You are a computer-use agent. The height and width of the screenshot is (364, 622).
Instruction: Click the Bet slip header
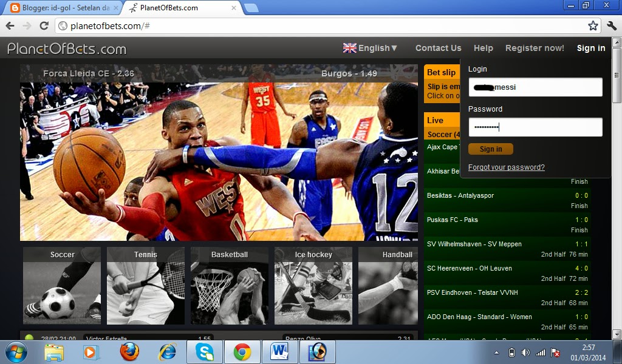tap(442, 72)
